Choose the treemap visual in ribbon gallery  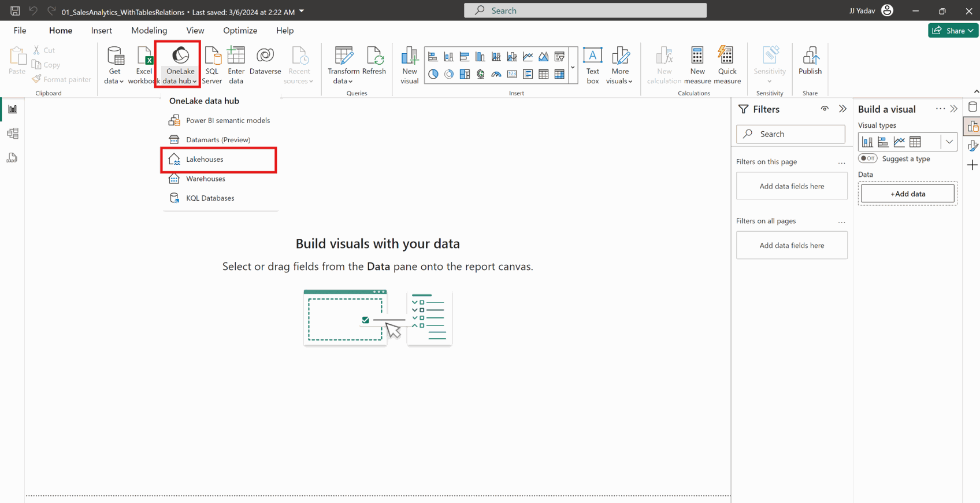[465, 74]
